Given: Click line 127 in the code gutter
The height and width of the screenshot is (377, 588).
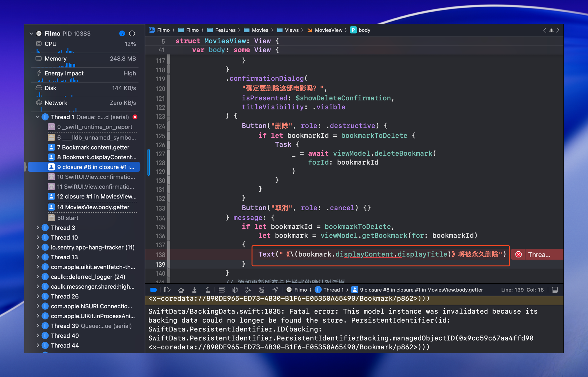Looking at the screenshot, I should 160,154.
